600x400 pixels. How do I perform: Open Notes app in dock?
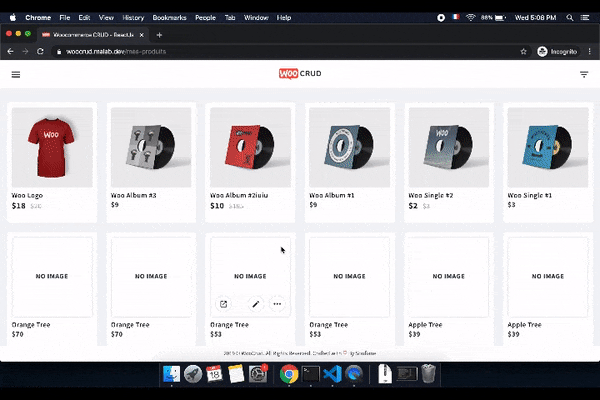(x=236, y=374)
